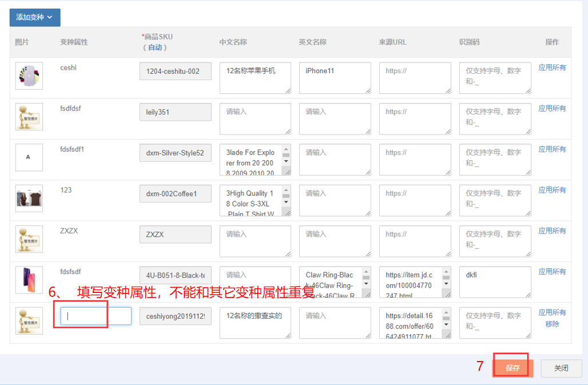Select the variant attribute text ceshi
Viewport: 588px width, 385px height.
pos(68,68)
